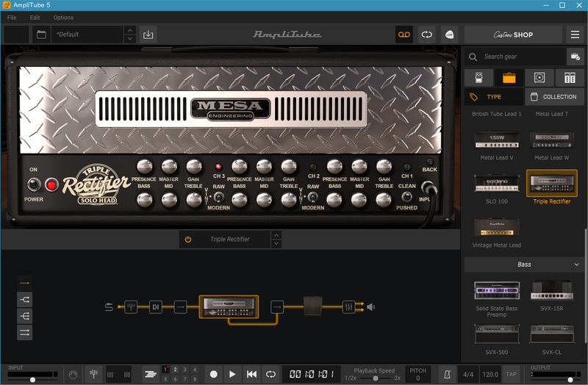The width and height of the screenshot is (588, 385).
Task: Flip the CH 1 clean/pushed switch
Action: pos(407,196)
